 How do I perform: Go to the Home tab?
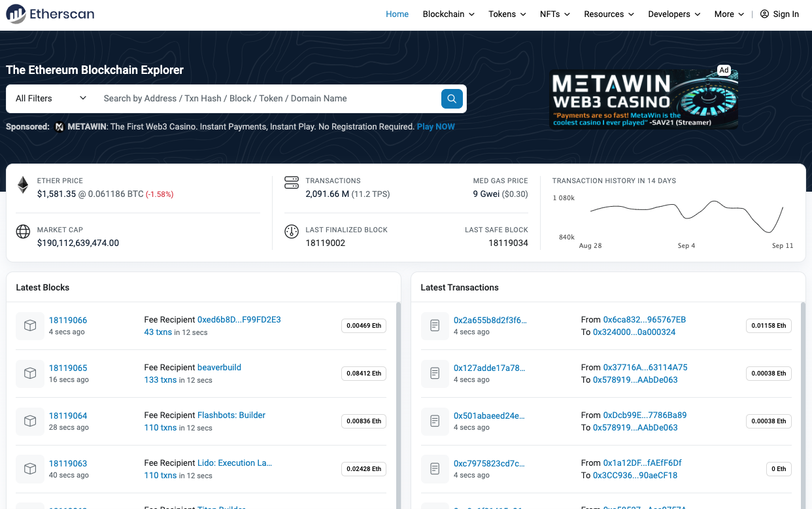pyautogui.click(x=397, y=14)
